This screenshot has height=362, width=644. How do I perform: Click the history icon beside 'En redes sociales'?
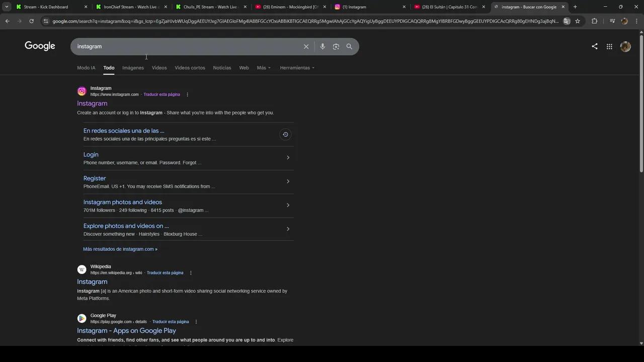pos(285,134)
